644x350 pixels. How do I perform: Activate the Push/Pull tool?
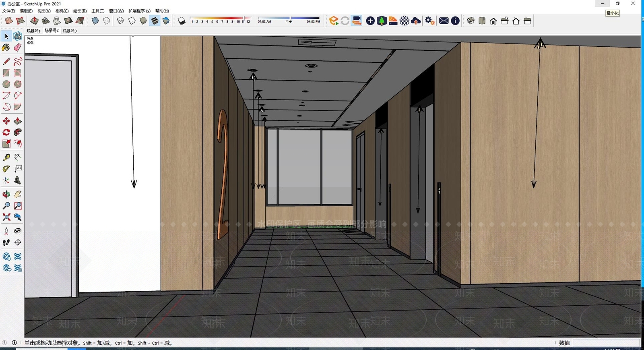click(18, 121)
